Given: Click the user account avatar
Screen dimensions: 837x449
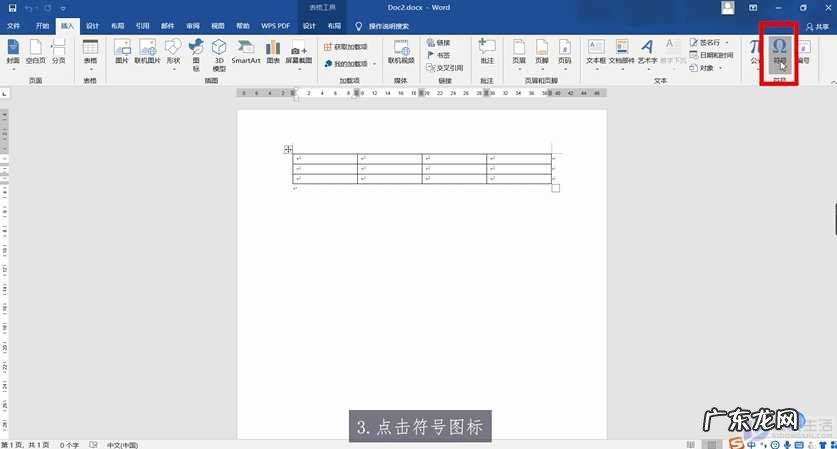Looking at the screenshot, I should click(x=728, y=7).
